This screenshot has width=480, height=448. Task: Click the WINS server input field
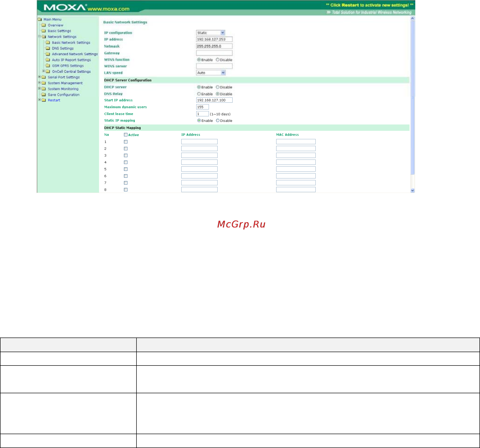[214, 66]
